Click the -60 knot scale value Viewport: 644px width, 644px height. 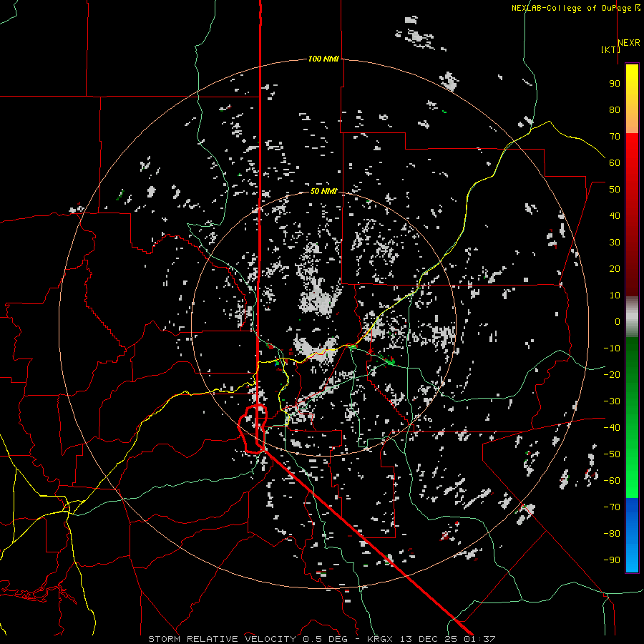pos(612,481)
